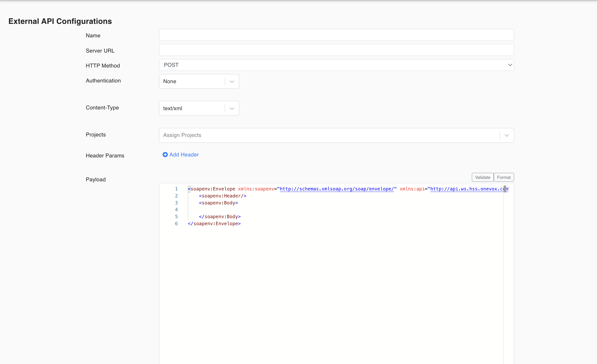Click the opening soapenv:Body tag line

[218, 203]
